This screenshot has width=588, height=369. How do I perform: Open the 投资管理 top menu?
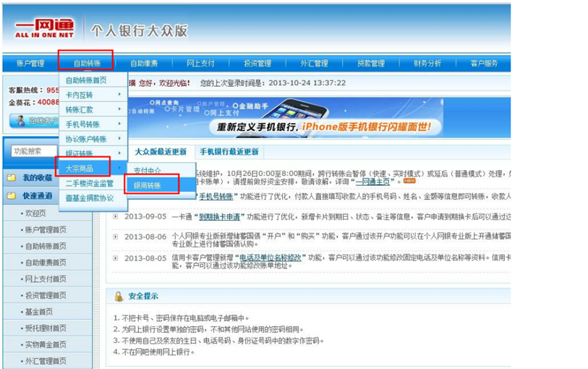click(257, 64)
